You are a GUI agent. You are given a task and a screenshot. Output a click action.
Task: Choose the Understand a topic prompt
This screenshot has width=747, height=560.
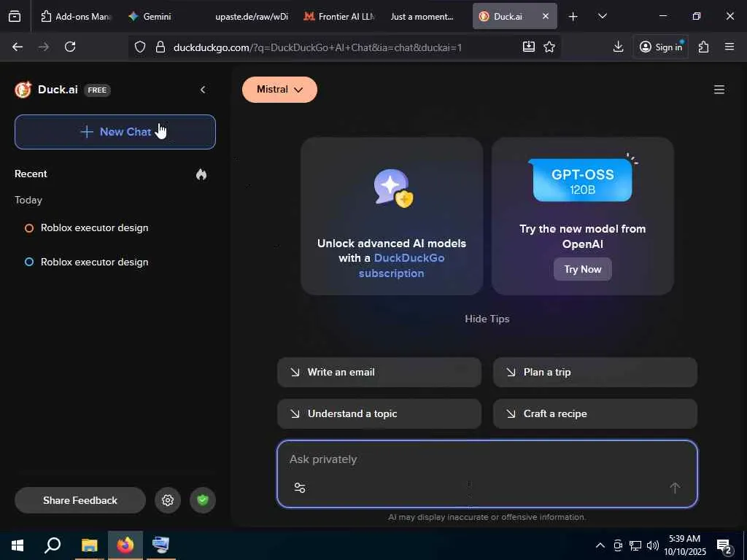(379, 413)
